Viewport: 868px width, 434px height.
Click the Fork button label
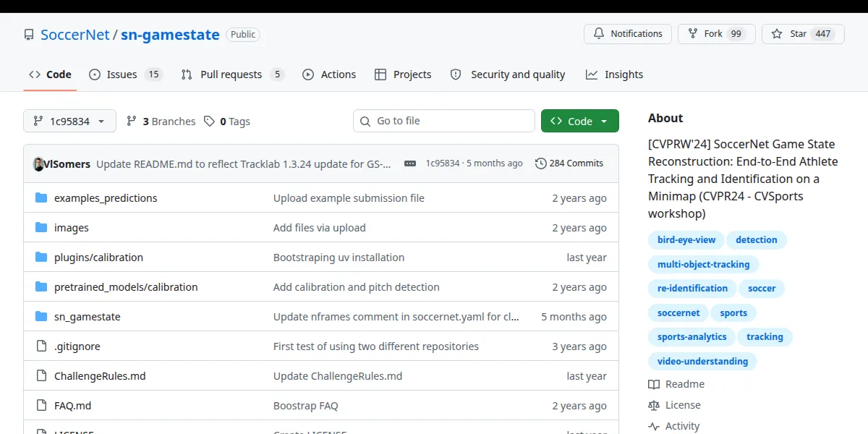point(713,34)
